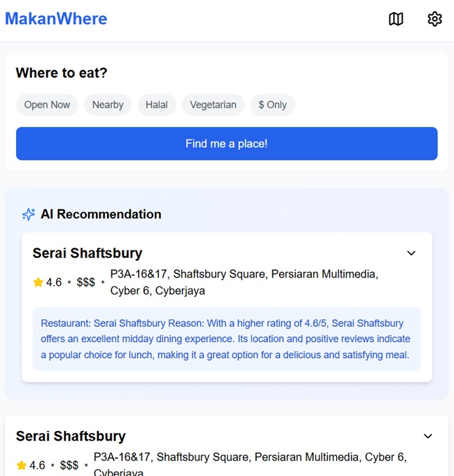Open the map view icon

point(396,19)
